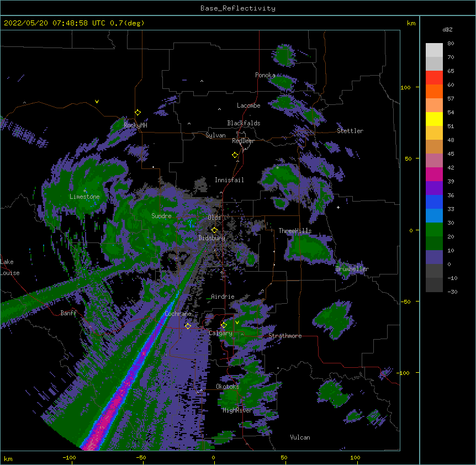Click the Blackfalds city label
This screenshot has width=476, height=465.
244,123
